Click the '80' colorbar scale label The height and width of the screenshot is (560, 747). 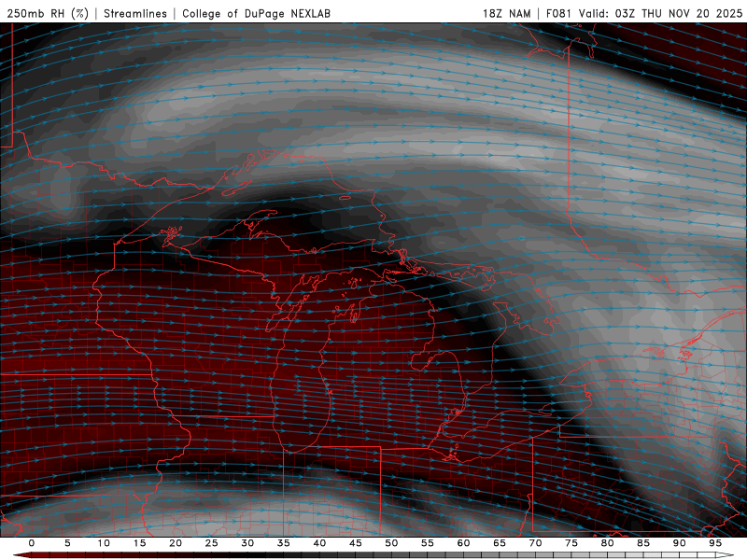pyautogui.click(x=607, y=543)
